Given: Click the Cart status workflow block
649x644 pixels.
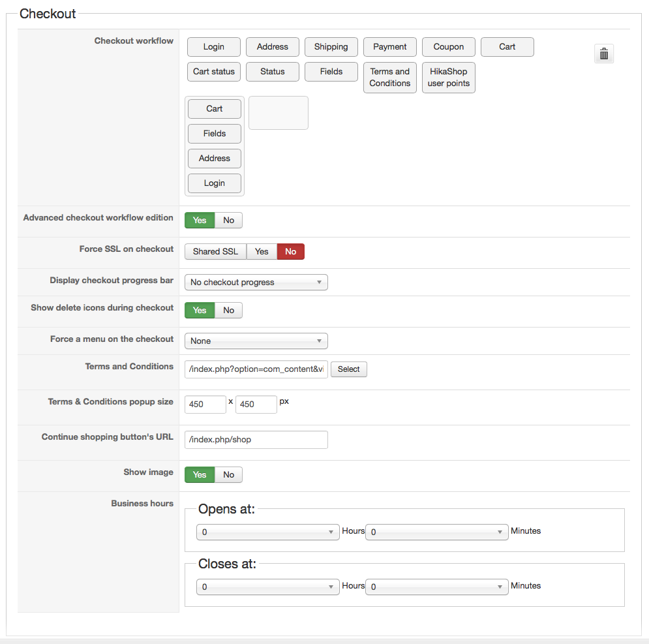Looking at the screenshot, I should click(x=213, y=72).
